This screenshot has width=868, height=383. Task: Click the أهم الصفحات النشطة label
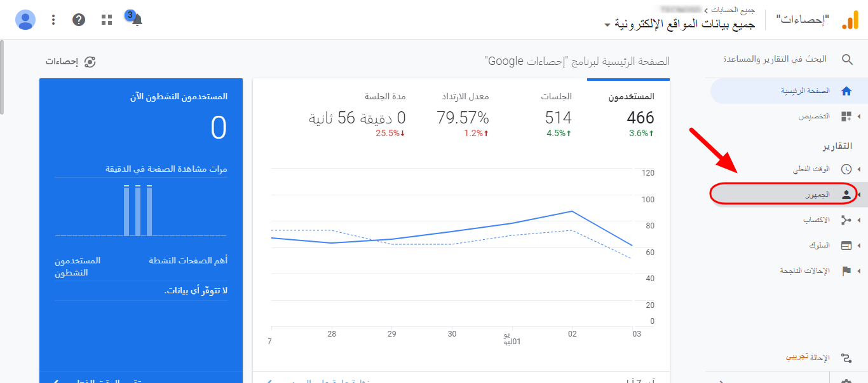[x=188, y=261]
